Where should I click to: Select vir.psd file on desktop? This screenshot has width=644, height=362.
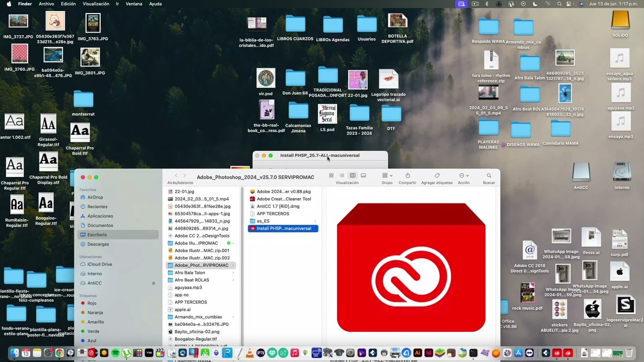[266, 82]
